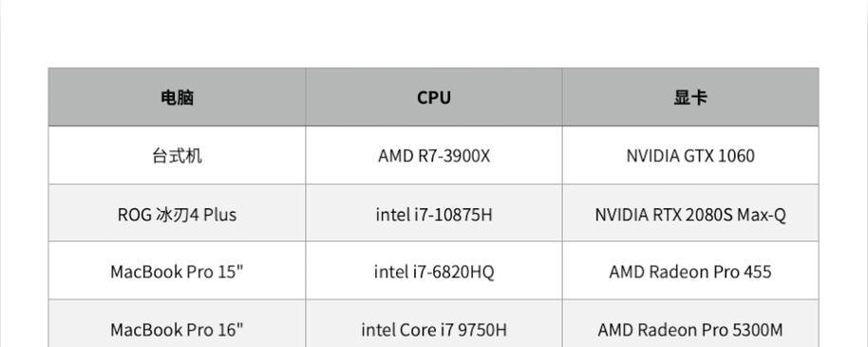The image size is (868, 347).
Task: Select the MacBook Pro 15" cell
Action: point(177,271)
